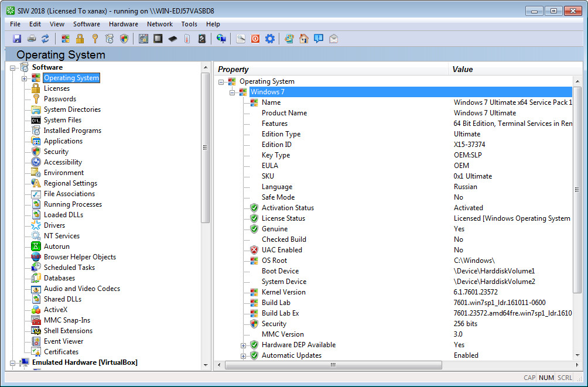
Task: Click the envelope email toolbar icon
Action: click(333, 39)
